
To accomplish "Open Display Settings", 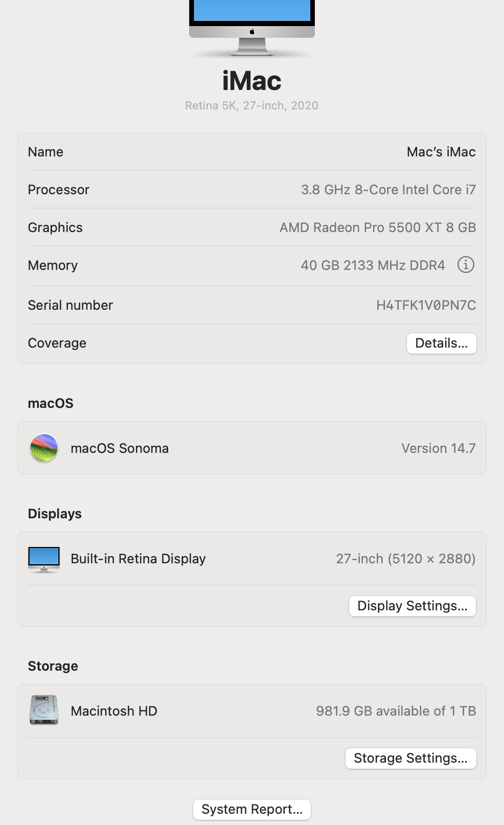I will [412, 606].
